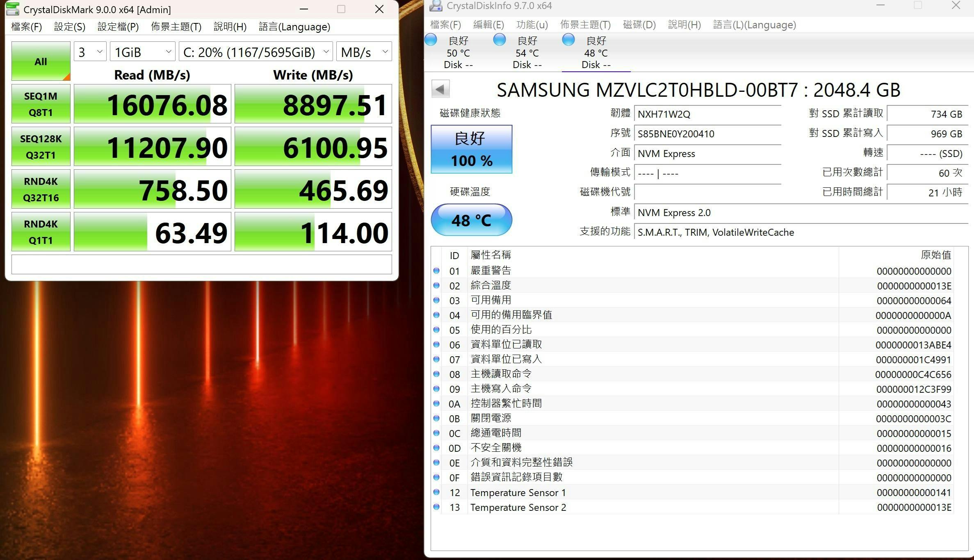
Task: Open CrystalDiskInfo 佈景主題(T) menu
Action: [586, 25]
